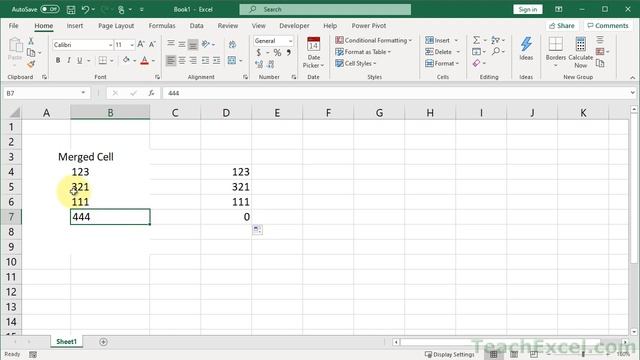Decrease the cell indent
The width and height of the screenshot is (640, 360).
point(205,60)
